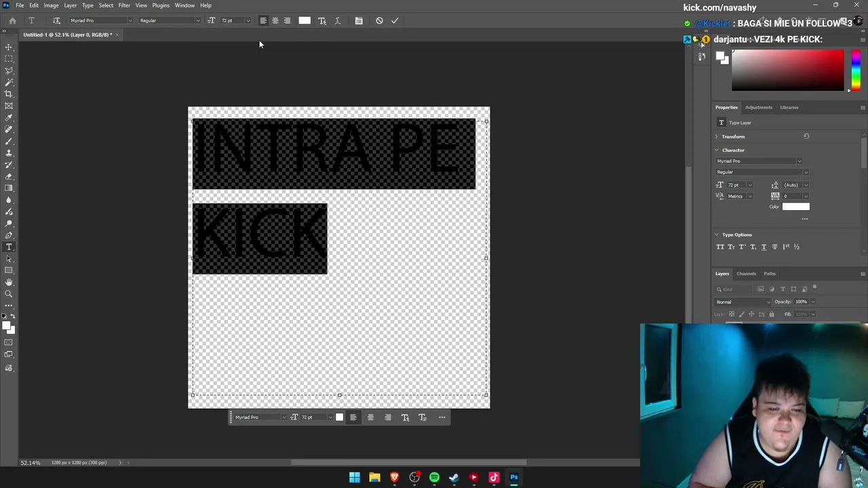Screen dimensions: 868x488
Task: Reset transform in Properties panel
Action: click(806, 136)
